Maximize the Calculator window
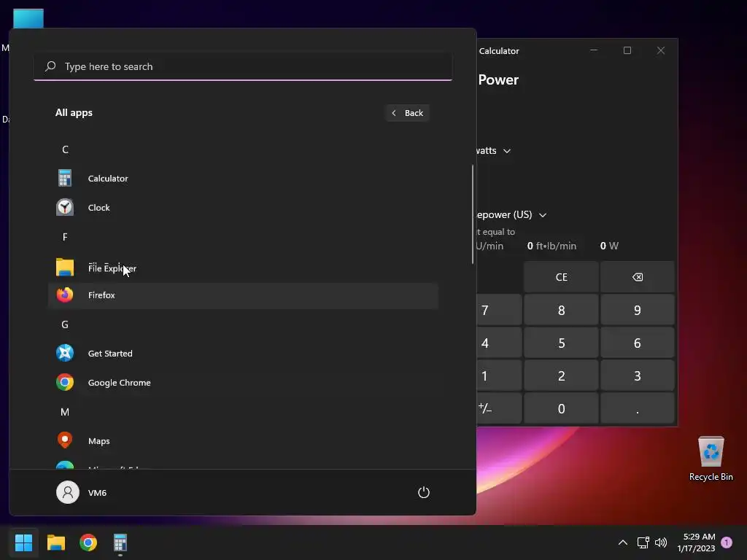This screenshot has height=560, width=747. (627, 50)
